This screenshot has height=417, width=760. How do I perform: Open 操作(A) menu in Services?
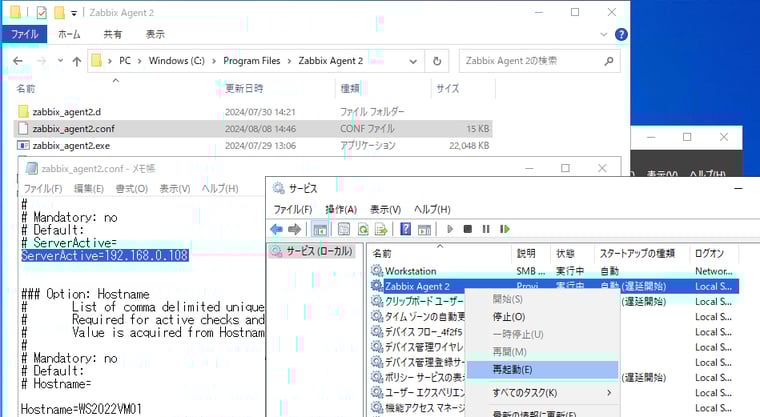(x=341, y=209)
